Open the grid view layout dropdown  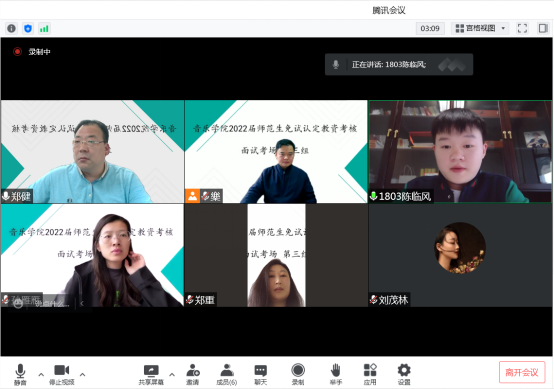point(480,28)
